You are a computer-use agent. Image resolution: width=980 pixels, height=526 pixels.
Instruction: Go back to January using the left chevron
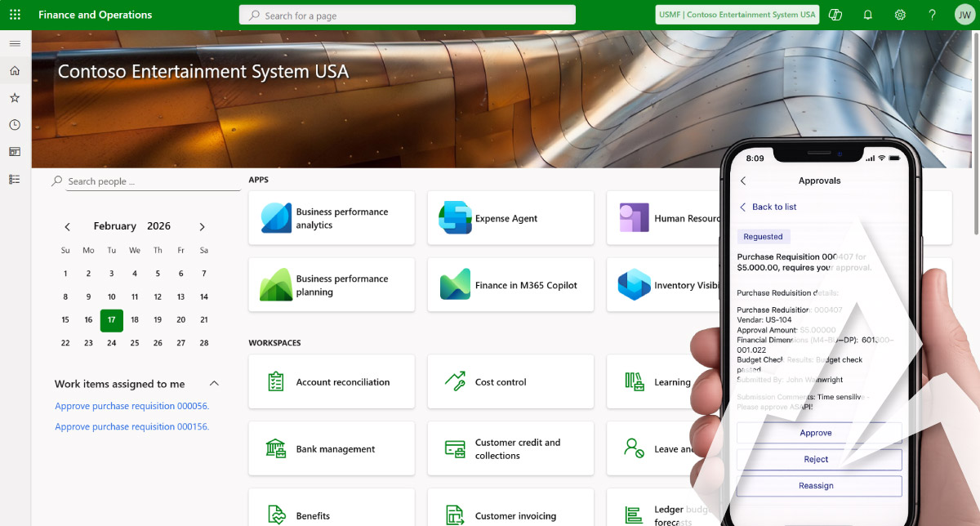(x=68, y=226)
